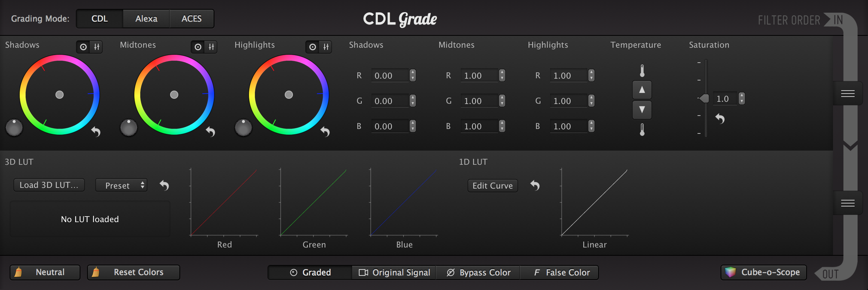Switch Highlights to sliders mode

326,47
